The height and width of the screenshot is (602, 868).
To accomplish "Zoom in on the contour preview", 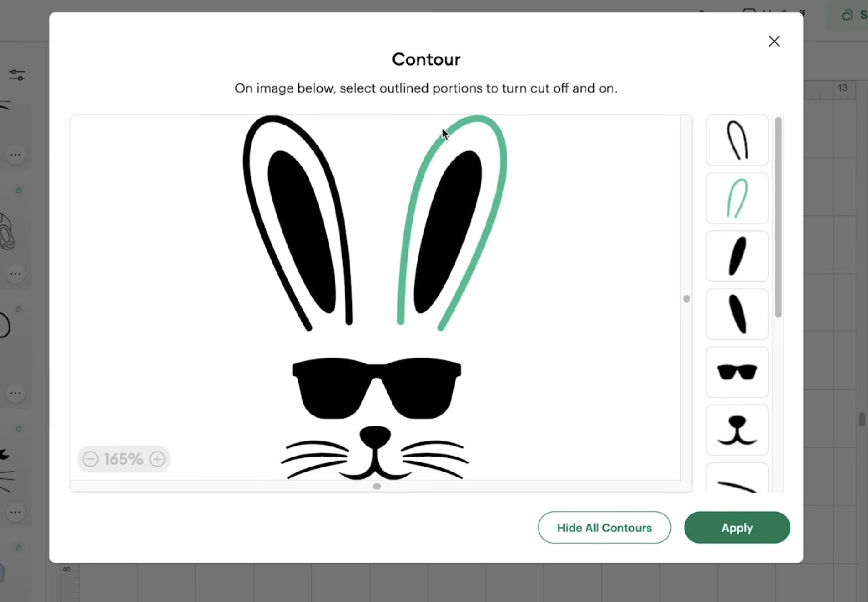I will [x=157, y=459].
